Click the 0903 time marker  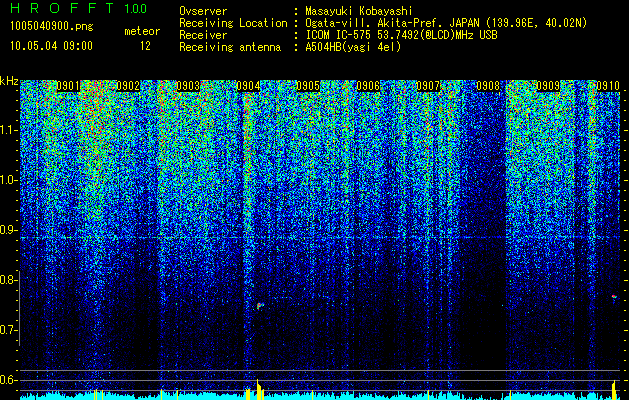[x=188, y=86]
